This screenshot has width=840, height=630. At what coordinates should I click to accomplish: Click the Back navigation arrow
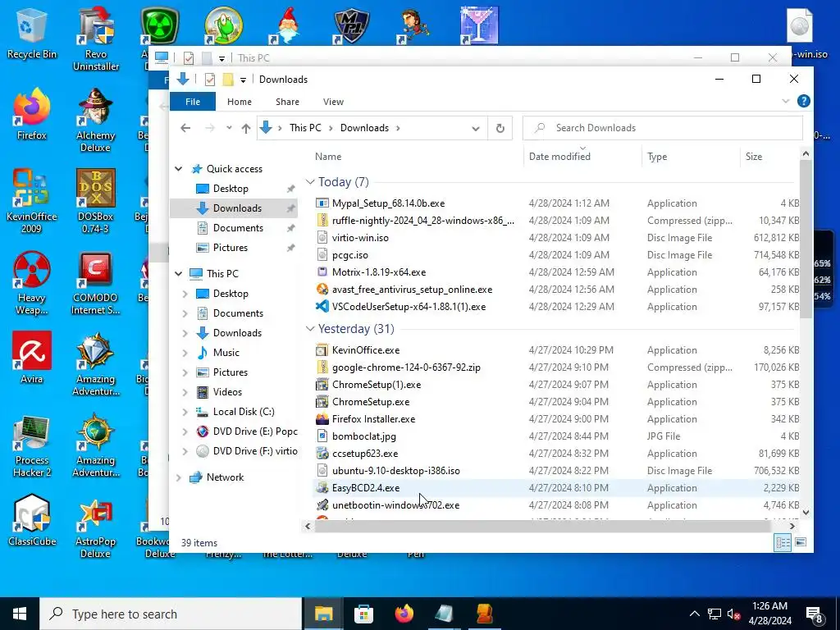185,128
